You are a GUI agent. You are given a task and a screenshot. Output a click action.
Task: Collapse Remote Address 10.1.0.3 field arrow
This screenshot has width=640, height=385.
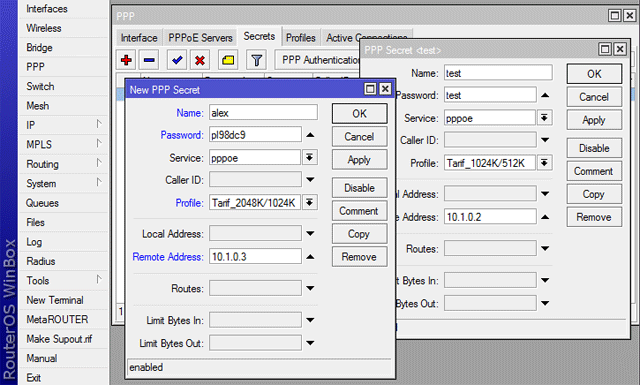pos(310,257)
